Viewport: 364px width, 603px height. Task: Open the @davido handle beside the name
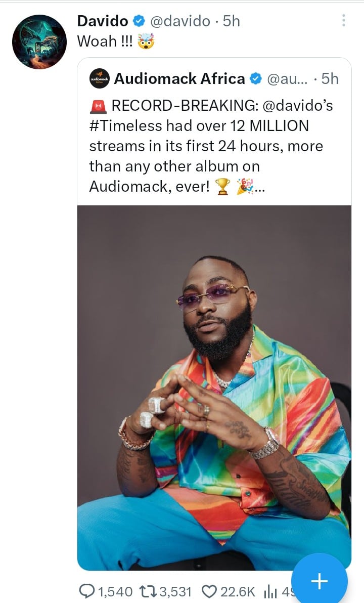coord(180,21)
